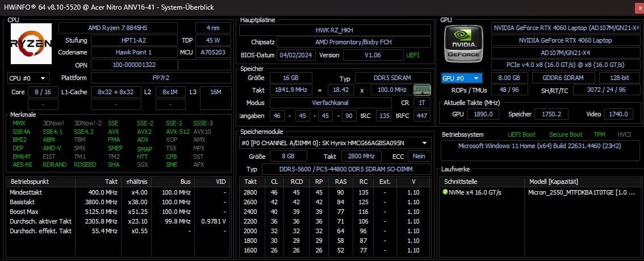Viewport: 644px width, 261px height.
Task: Click the CL column header in timing table
Action: (x=274, y=182)
